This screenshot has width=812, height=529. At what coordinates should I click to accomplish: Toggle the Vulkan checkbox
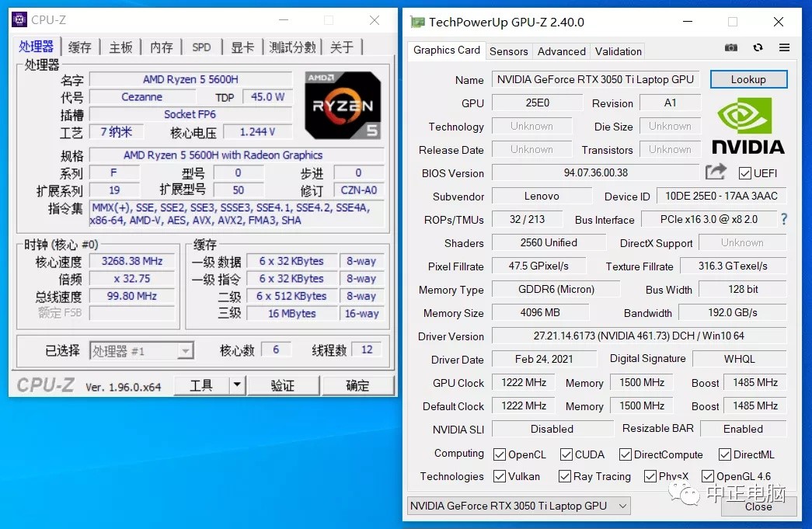(499, 476)
